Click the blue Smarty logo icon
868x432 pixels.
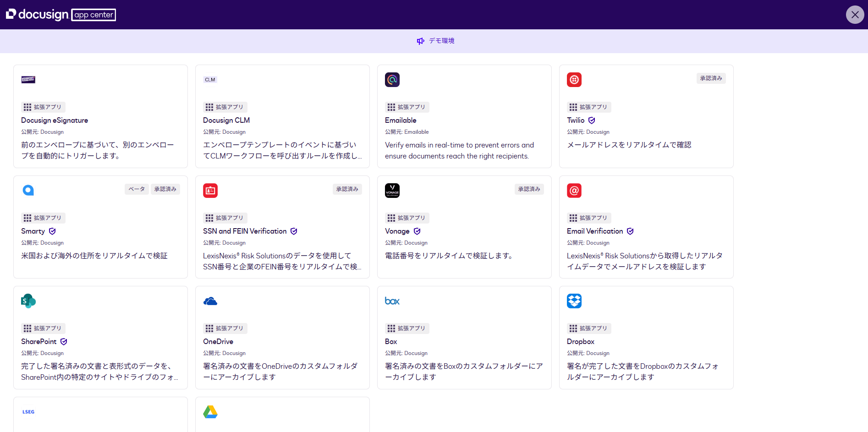click(28, 191)
